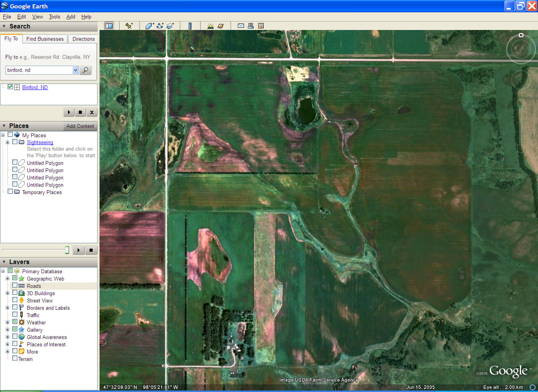Click the Weather sun layer icon
The width and height of the screenshot is (538, 392).
pyautogui.click(x=22, y=322)
